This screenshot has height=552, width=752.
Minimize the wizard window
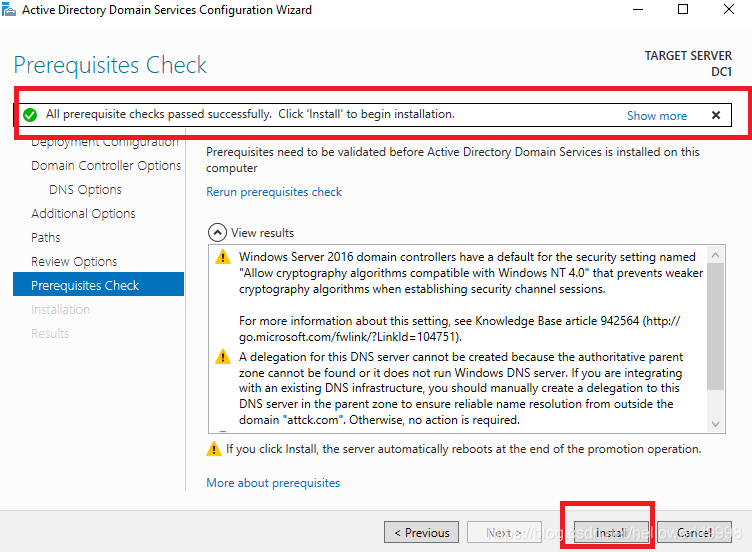tap(638, 10)
